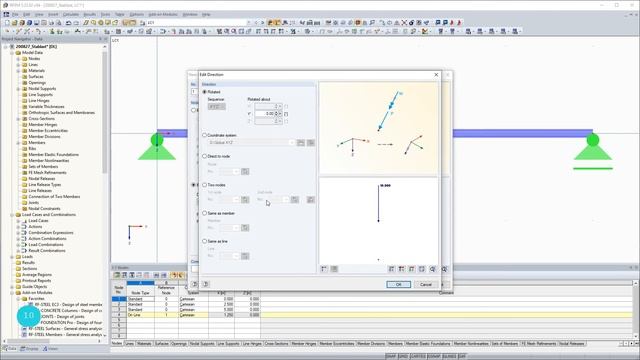Screen dimensions: 640x360
Task: Click the frame view icon in preview toolbar
Action: coord(422,269)
